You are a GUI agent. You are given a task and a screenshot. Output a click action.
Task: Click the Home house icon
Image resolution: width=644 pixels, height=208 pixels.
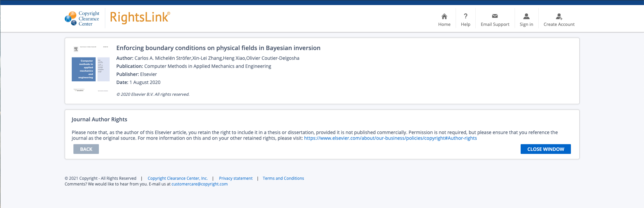pos(444,16)
